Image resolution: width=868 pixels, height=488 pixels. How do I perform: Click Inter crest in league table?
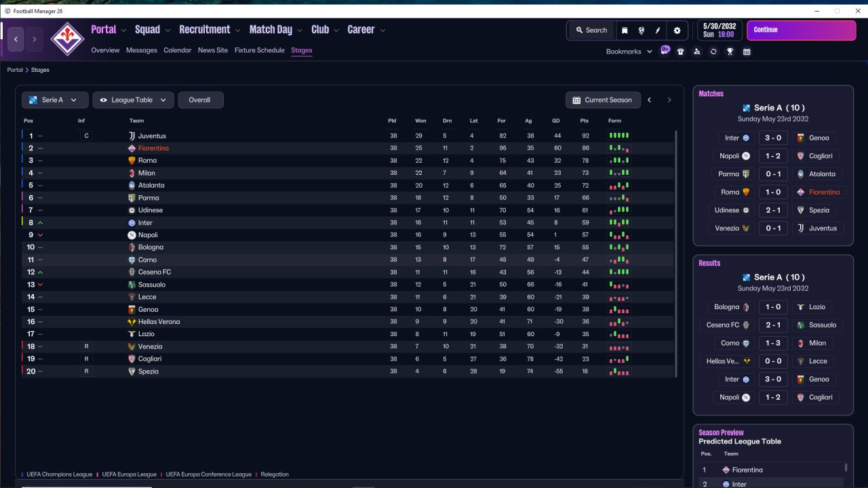coord(132,223)
